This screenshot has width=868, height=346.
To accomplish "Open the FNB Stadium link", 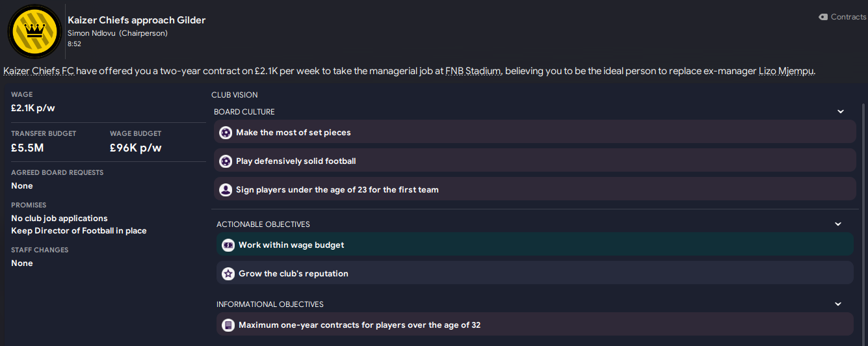I will coord(473,71).
